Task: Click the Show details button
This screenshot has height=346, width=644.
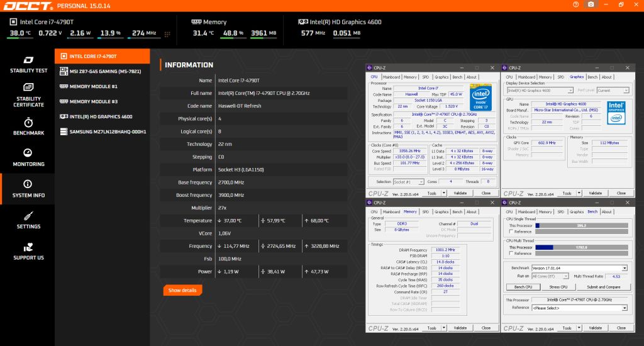Action: [x=182, y=290]
